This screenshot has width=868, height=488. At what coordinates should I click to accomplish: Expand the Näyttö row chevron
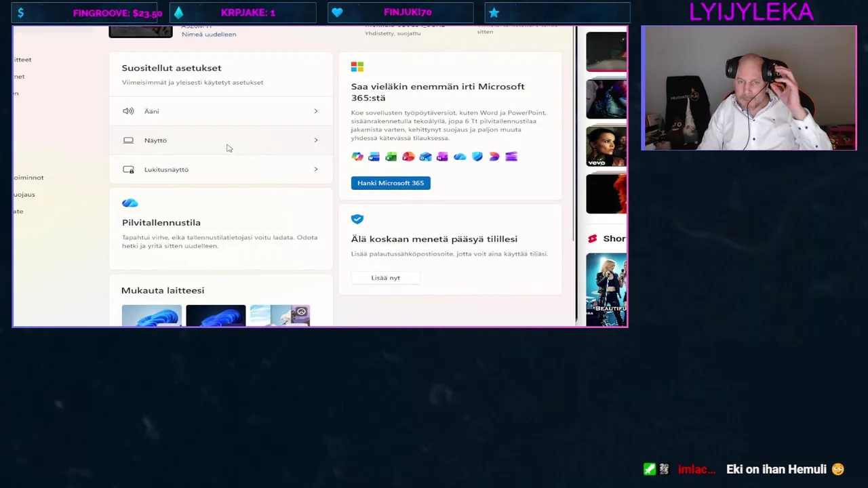(x=315, y=140)
